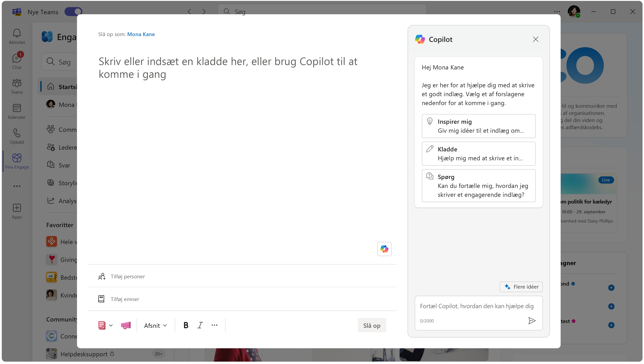Toggle italic formatting

(200, 325)
